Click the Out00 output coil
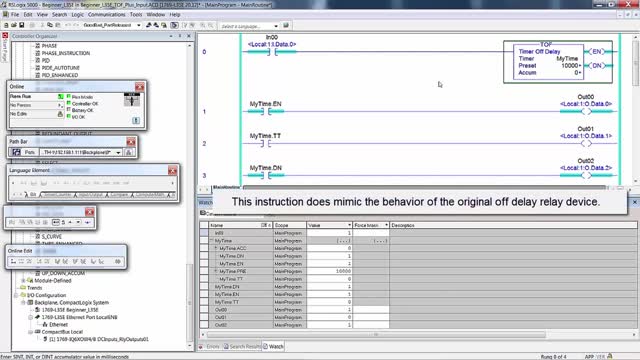 586,111
